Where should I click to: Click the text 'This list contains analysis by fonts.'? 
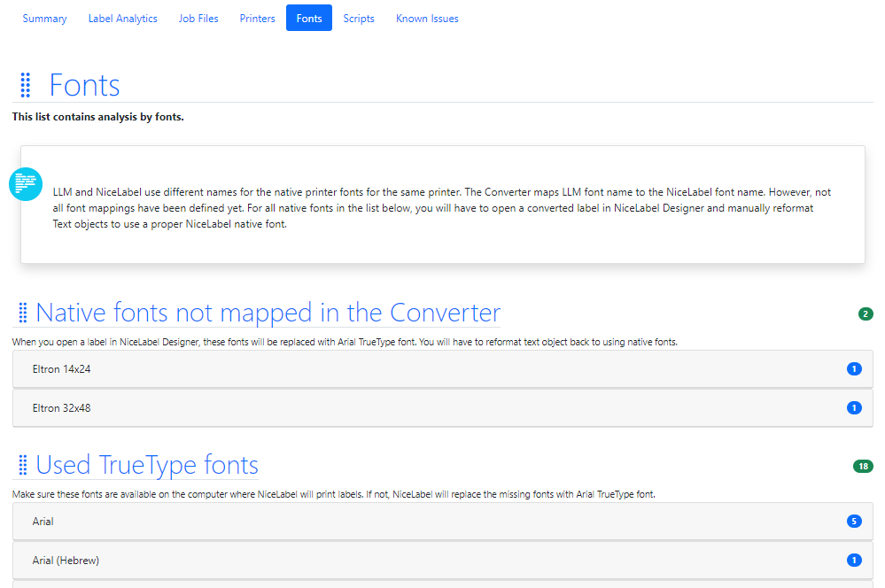98,117
